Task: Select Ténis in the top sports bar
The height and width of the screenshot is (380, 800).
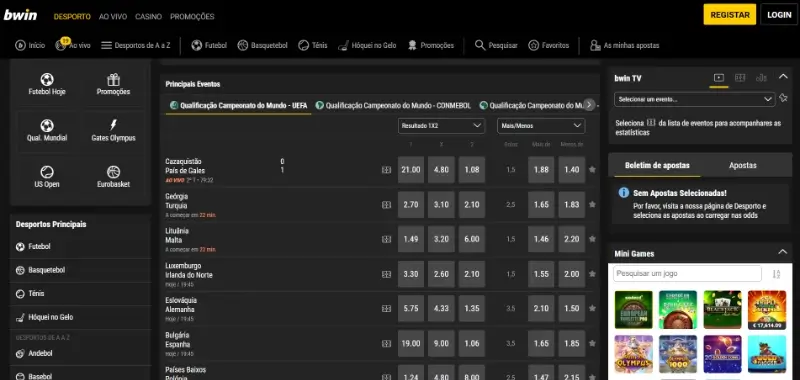Action: pyautogui.click(x=313, y=45)
